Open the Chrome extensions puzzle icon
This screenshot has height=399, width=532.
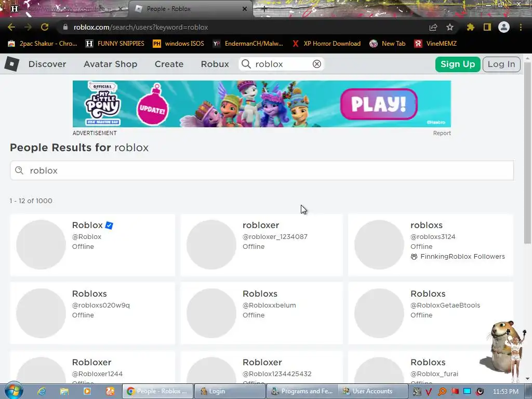[470, 27]
